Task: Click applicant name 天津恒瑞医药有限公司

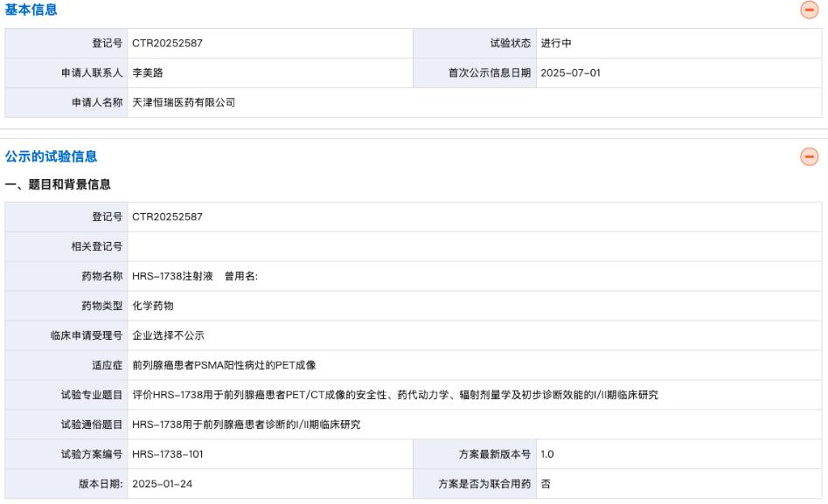Action: (x=183, y=102)
